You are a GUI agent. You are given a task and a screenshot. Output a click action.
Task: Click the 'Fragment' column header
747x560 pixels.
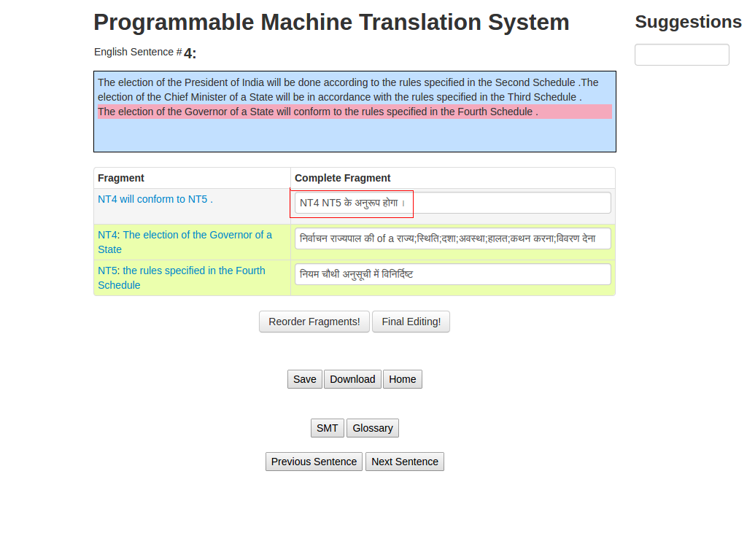click(121, 178)
